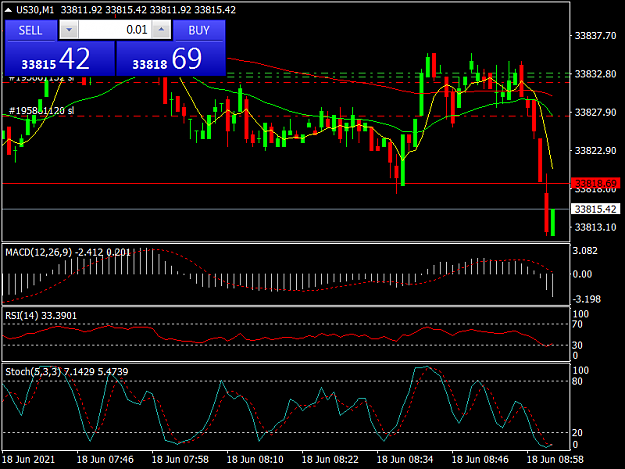This screenshot has width=625, height=469.
Task: Click the sell price tile 33815 42
Action: click(60, 59)
